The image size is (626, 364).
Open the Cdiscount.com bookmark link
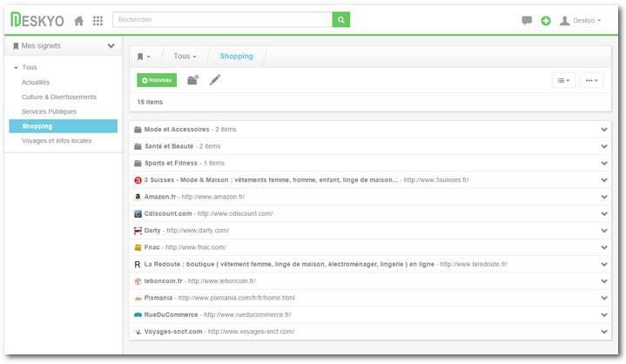[168, 214]
